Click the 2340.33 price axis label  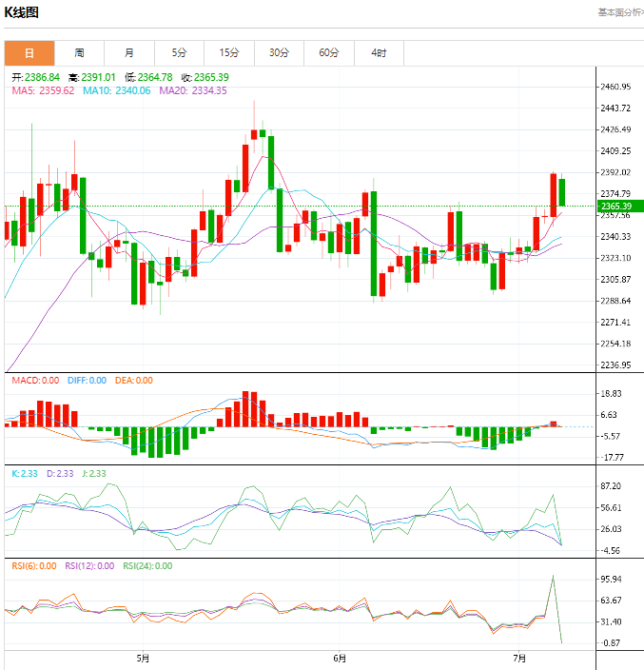[x=615, y=237]
